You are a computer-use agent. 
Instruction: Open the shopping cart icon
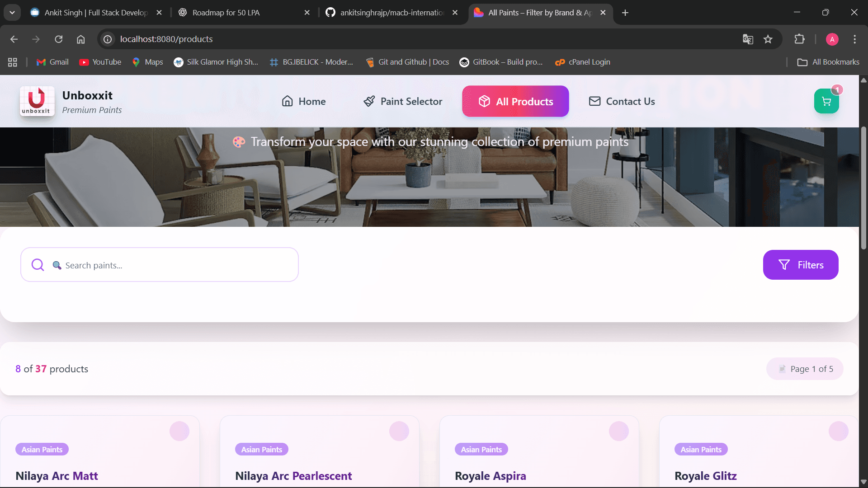[826, 102]
